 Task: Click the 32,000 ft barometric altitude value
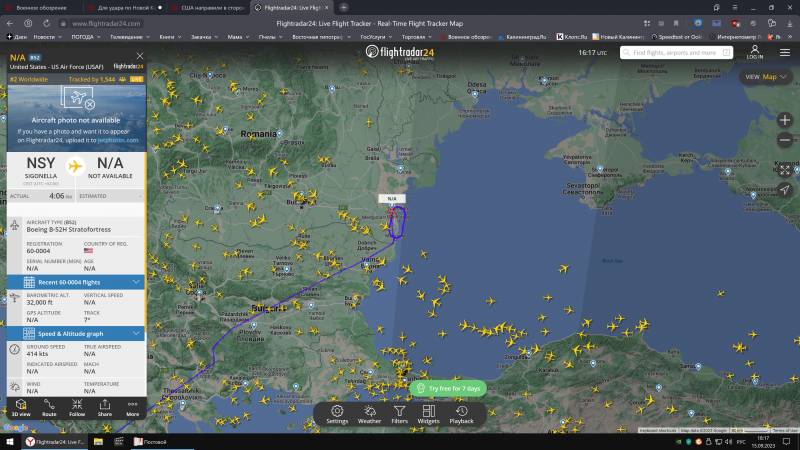39,302
